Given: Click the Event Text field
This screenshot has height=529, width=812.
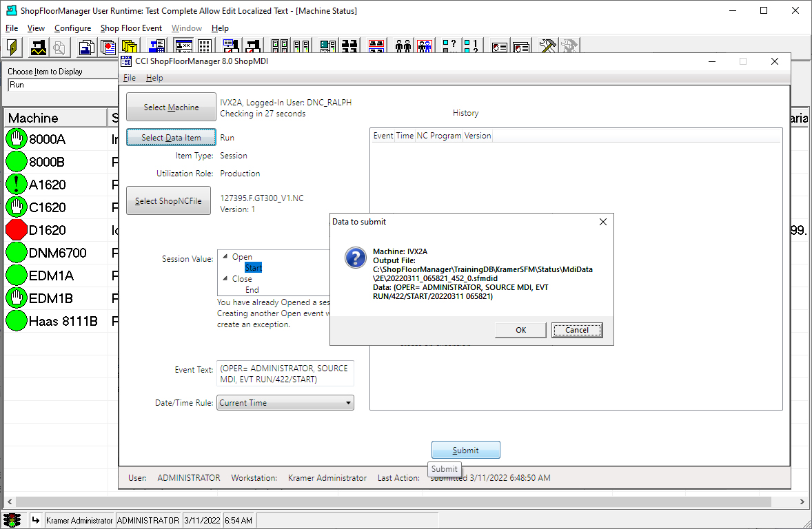Looking at the screenshot, I should tap(285, 374).
